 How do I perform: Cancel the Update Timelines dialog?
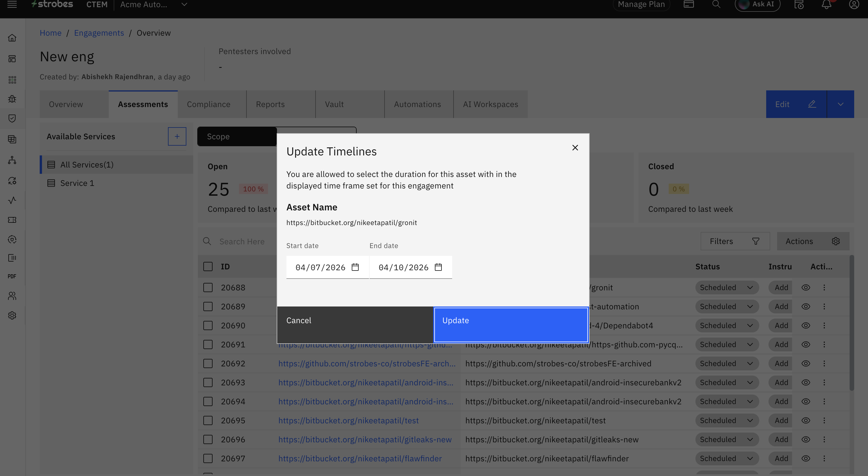click(x=355, y=324)
